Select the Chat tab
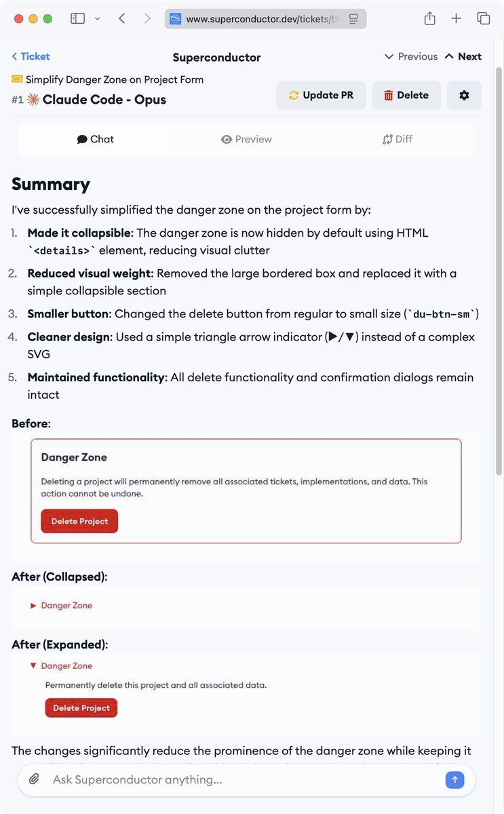Image resolution: width=504 pixels, height=814 pixels. [95, 139]
